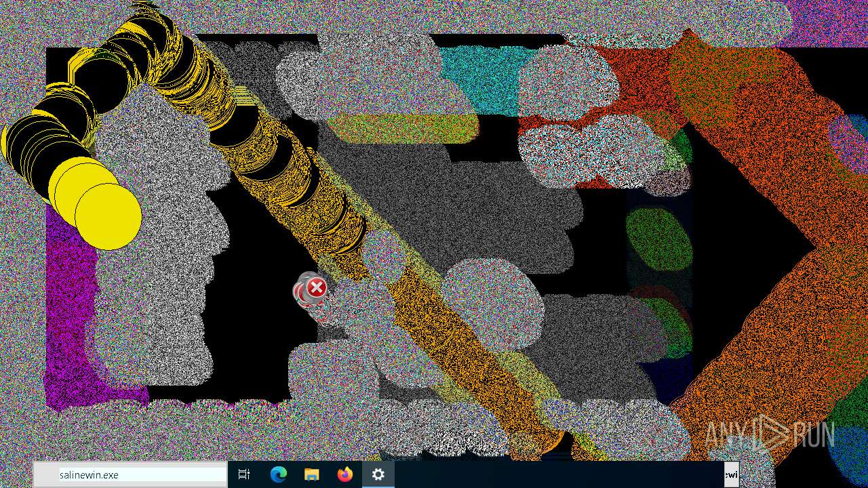Open the Settings gear taskbar icon
The image size is (868, 488).
coord(378,475)
